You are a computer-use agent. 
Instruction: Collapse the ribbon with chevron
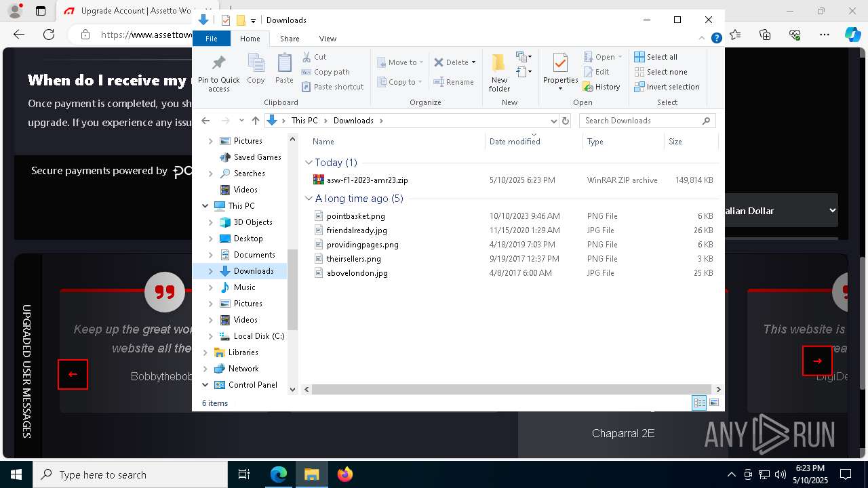click(x=702, y=39)
